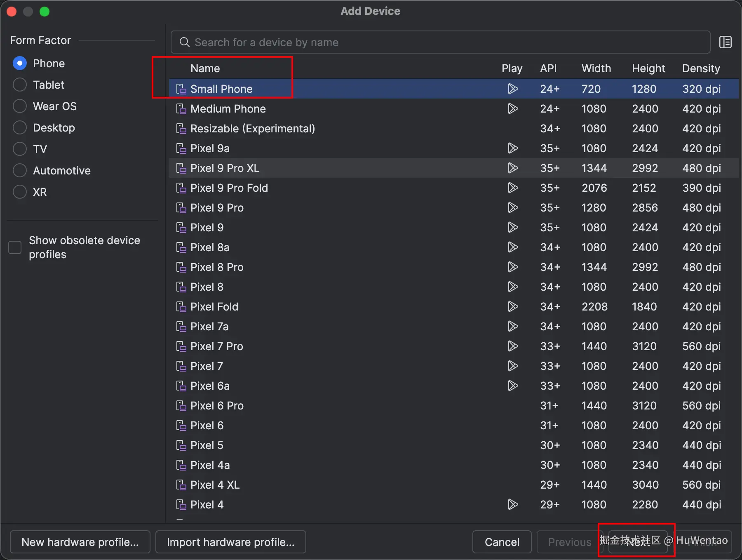Click New hardware profile button

click(80, 542)
